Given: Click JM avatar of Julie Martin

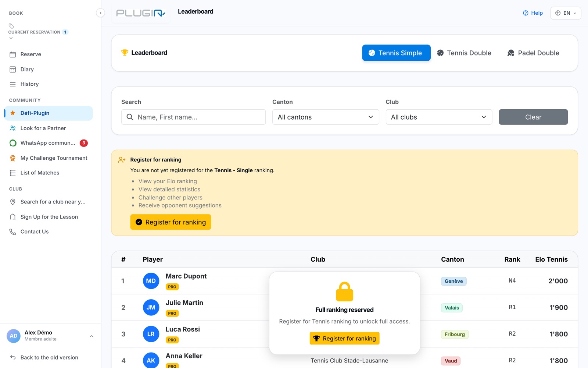Looking at the screenshot, I should (x=151, y=307).
